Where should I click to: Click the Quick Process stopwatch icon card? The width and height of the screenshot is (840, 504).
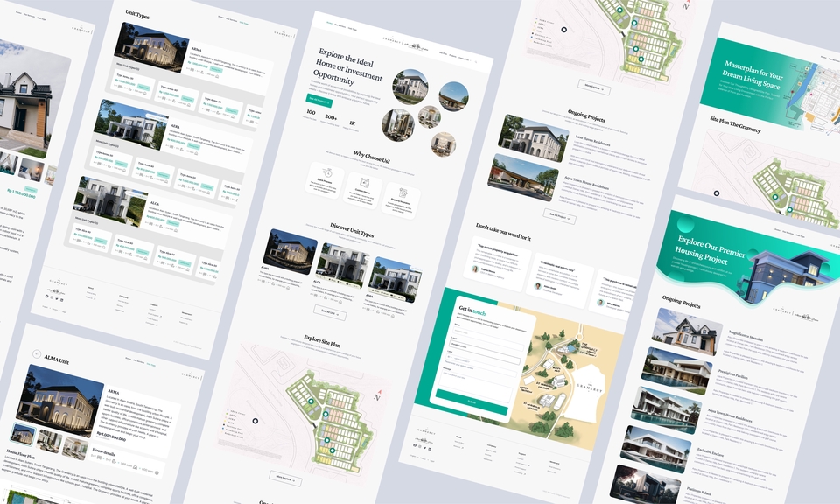click(325, 180)
